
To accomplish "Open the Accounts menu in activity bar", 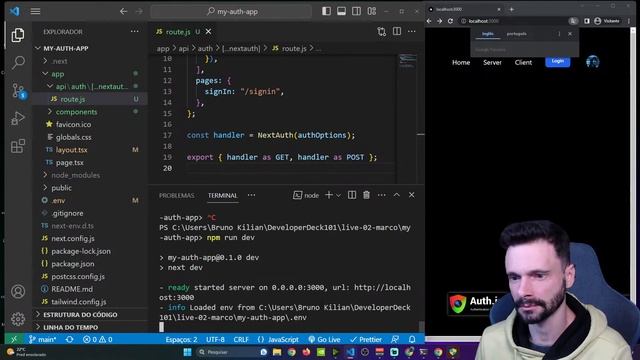I will pos(18,291).
